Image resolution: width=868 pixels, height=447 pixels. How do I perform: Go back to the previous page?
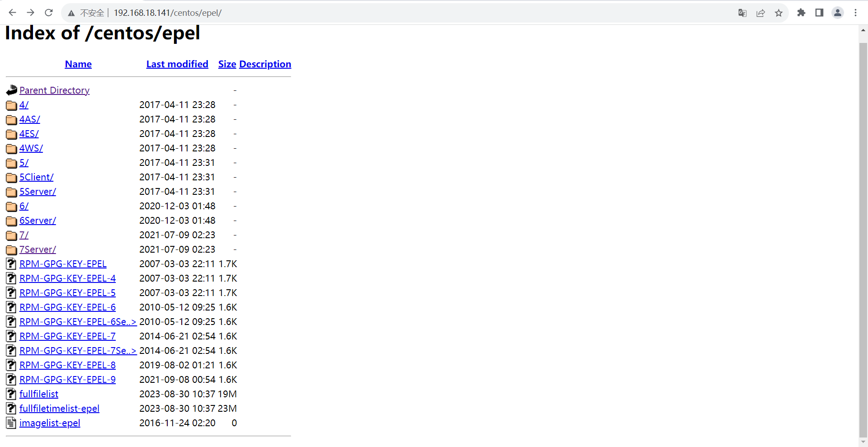pyautogui.click(x=12, y=13)
